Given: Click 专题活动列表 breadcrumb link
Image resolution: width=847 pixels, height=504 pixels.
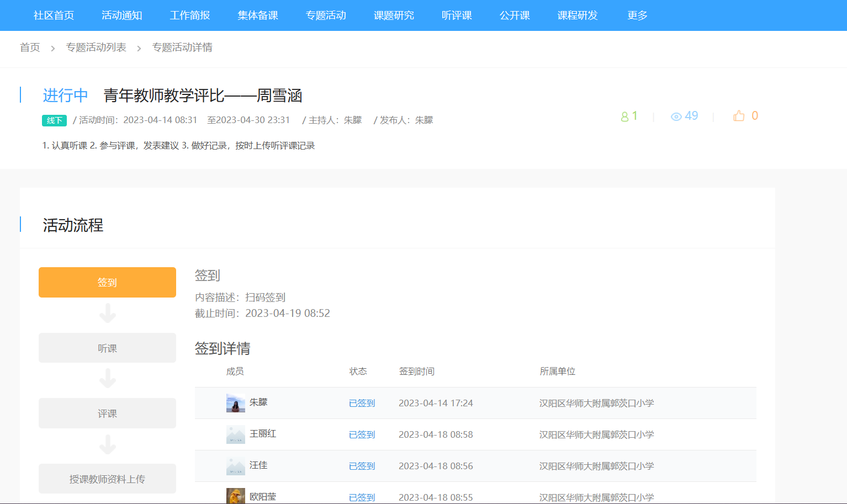Looking at the screenshot, I should tap(96, 47).
